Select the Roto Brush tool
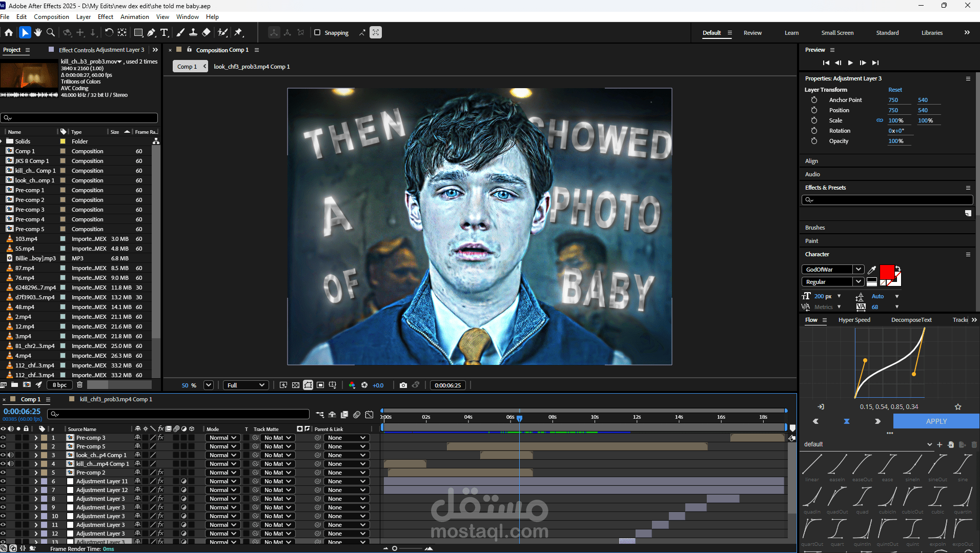This screenshot has width=980, height=553. [x=222, y=32]
